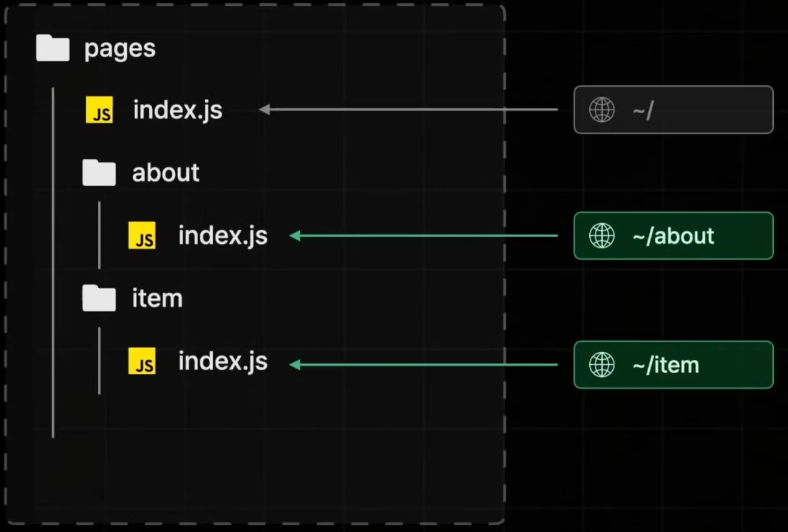Viewport: 788px width, 532px height.
Task: Click the gray arrow line pointing to the root index.js
Action: [x=411, y=109]
